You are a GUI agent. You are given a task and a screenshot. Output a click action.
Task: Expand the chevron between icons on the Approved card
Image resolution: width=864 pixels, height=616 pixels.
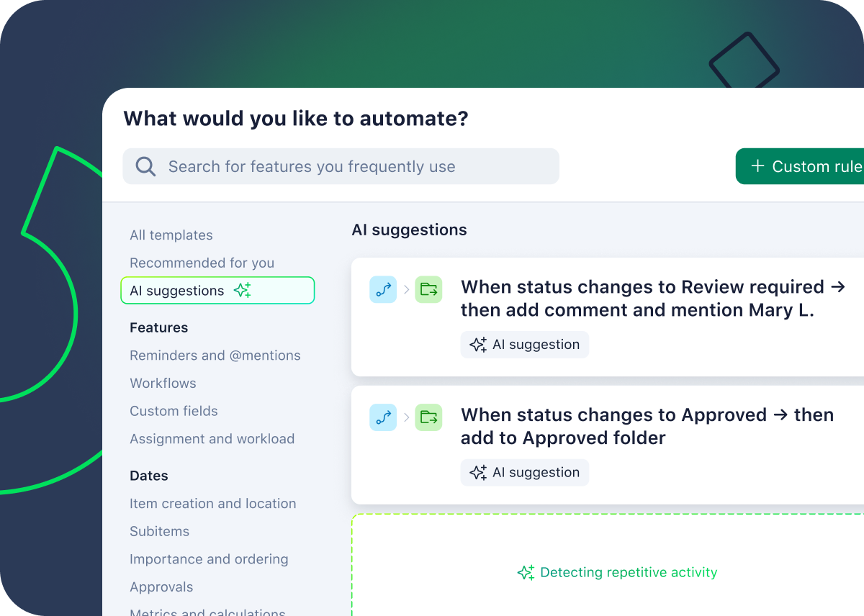click(406, 417)
